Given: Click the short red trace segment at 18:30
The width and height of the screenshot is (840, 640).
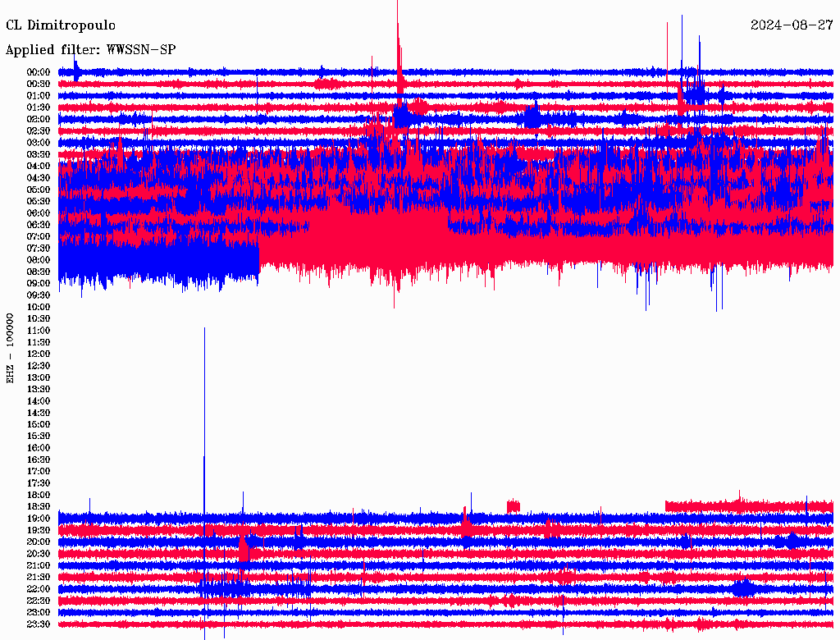Looking at the screenshot, I should tap(514, 506).
